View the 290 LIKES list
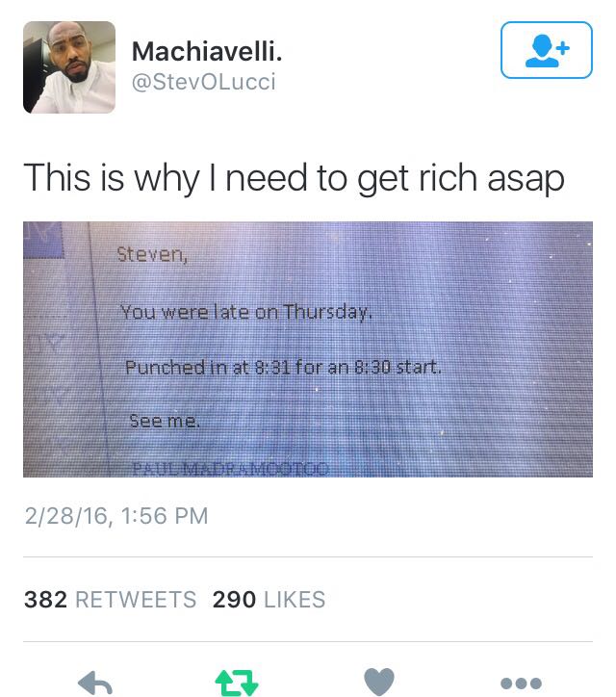This screenshot has width=616, height=697. pos(269,599)
